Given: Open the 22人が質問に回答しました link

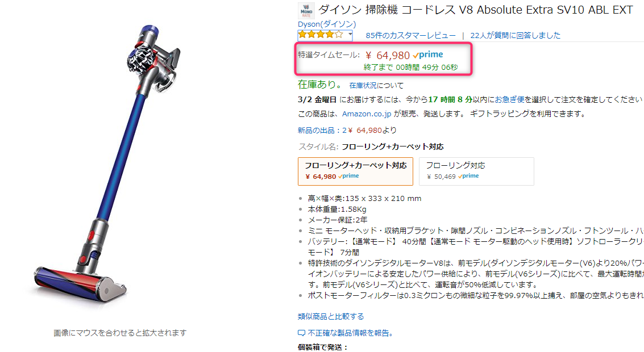Looking at the screenshot, I should (x=515, y=35).
